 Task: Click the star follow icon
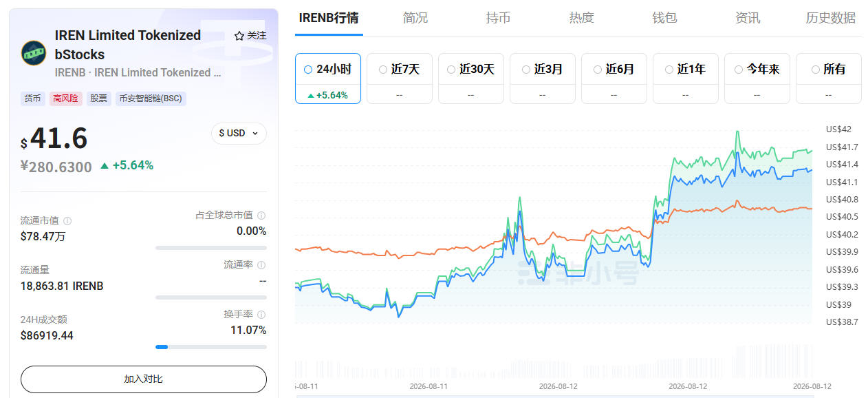(239, 36)
